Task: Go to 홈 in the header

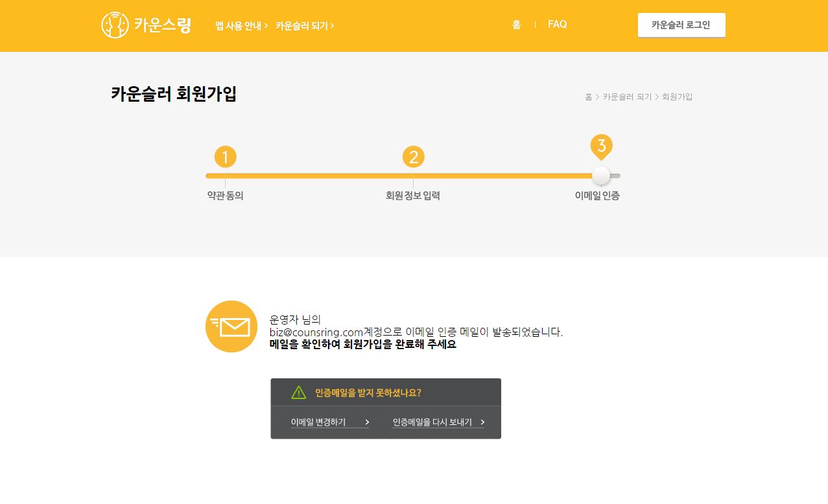Action: pyautogui.click(x=516, y=25)
